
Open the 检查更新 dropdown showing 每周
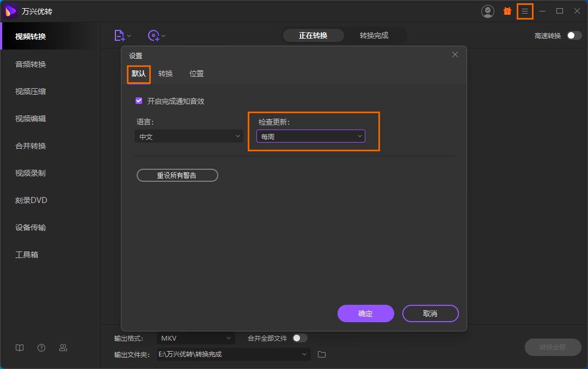[x=310, y=137]
